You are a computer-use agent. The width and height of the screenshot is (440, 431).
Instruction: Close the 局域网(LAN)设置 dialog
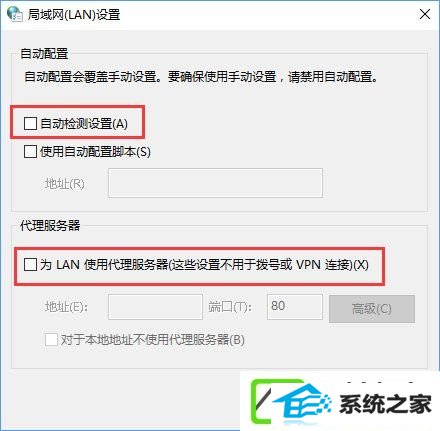click(x=425, y=14)
